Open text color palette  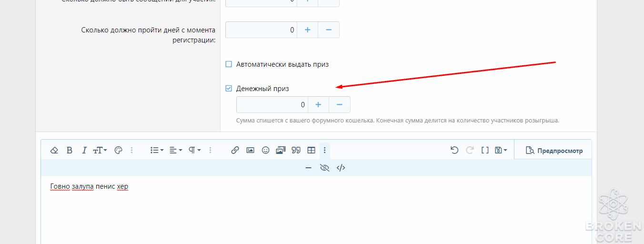click(x=119, y=150)
